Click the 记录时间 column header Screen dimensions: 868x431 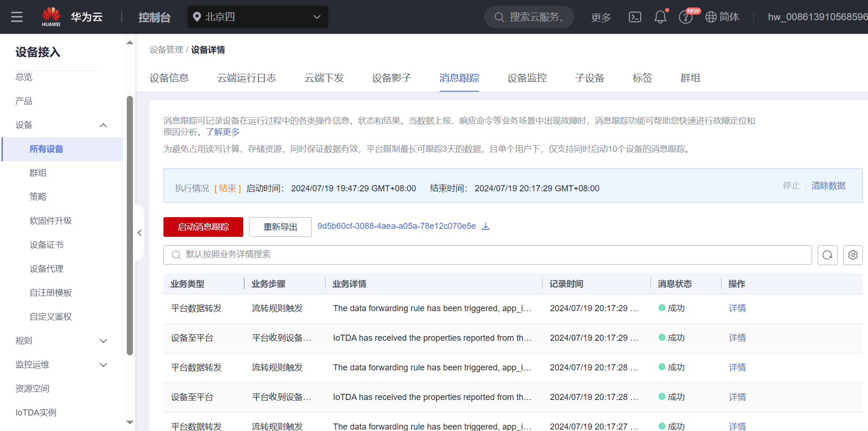(x=566, y=284)
